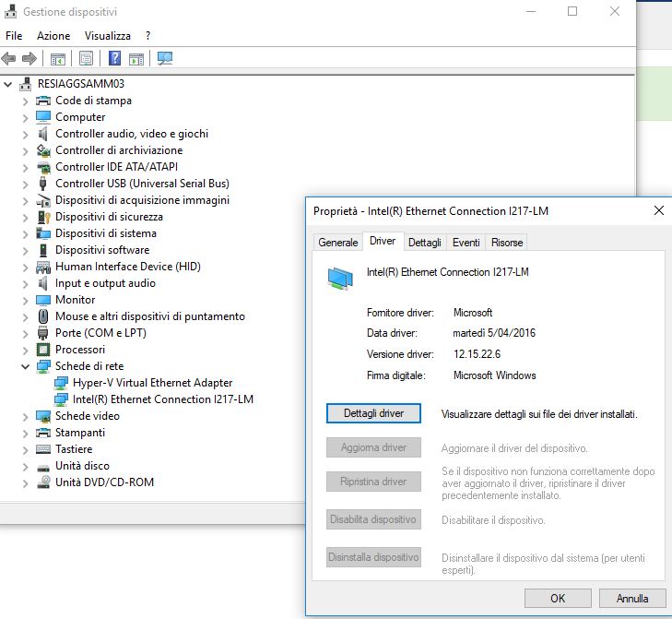
Task: Expand the Stampanti node
Action: click(x=25, y=434)
